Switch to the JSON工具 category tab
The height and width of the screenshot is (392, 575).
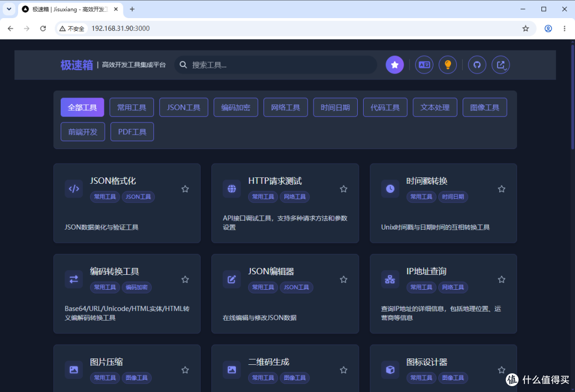pyautogui.click(x=184, y=108)
